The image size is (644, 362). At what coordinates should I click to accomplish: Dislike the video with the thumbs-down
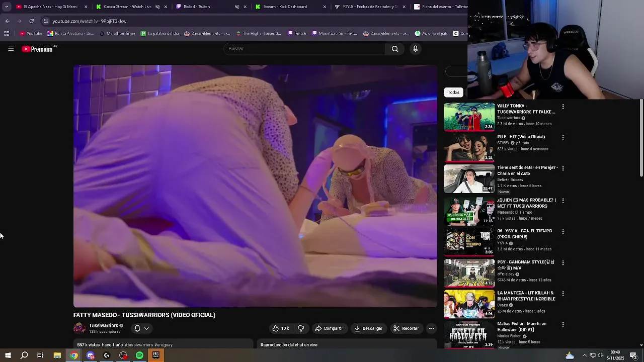tap(301, 328)
